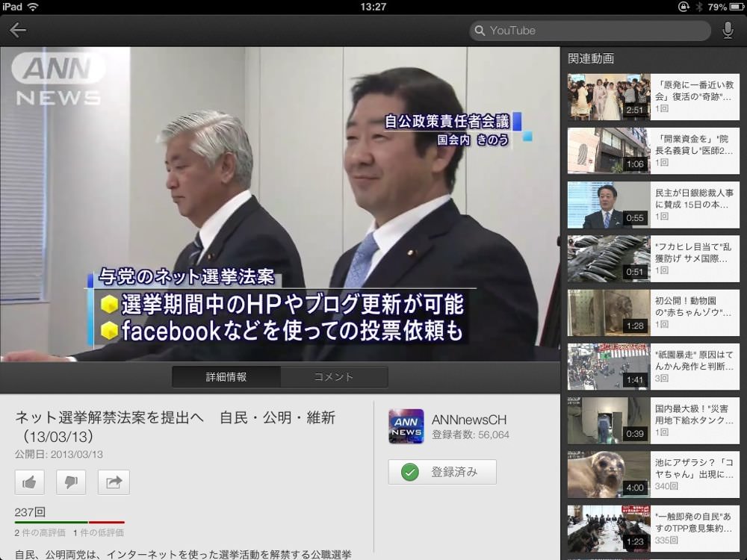Select title 国内最大級！災害用地下給水タンク

[694, 414]
